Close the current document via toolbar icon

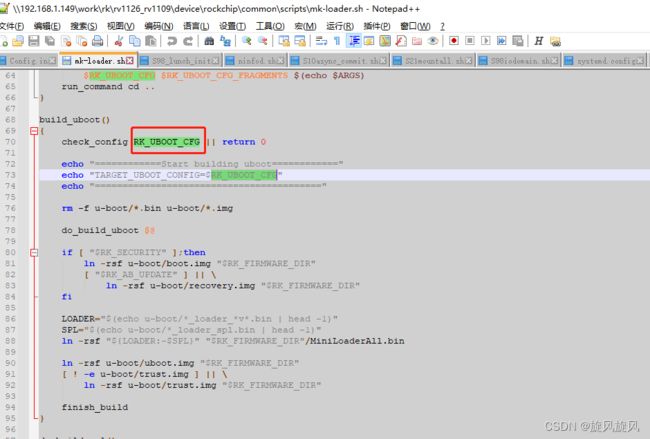click(66, 41)
